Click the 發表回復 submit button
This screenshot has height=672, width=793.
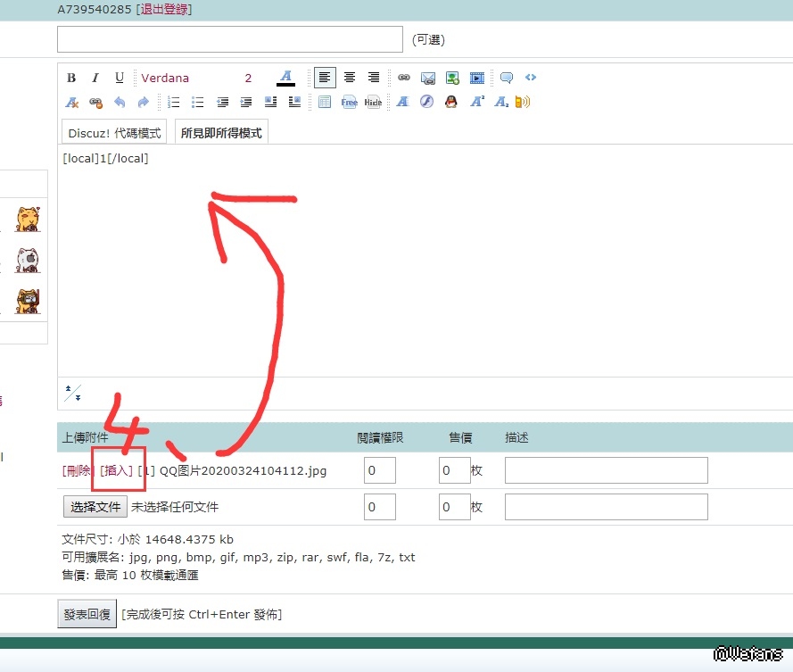pyautogui.click(x=87, y=614)
